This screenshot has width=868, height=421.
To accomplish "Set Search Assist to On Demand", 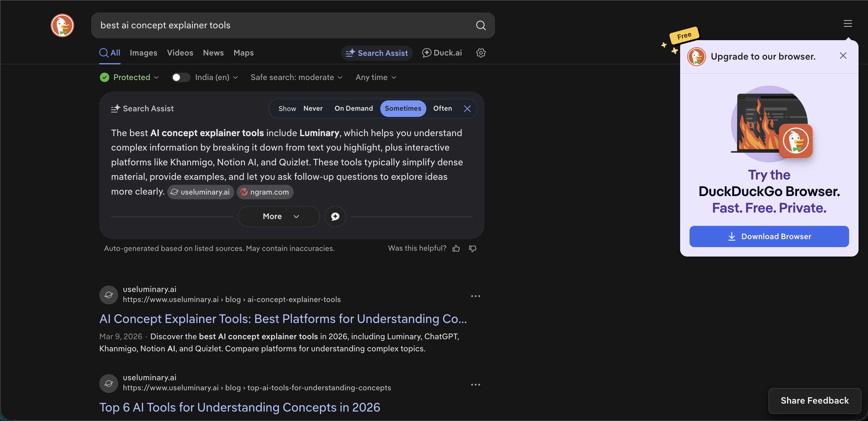I will point(353,108).
